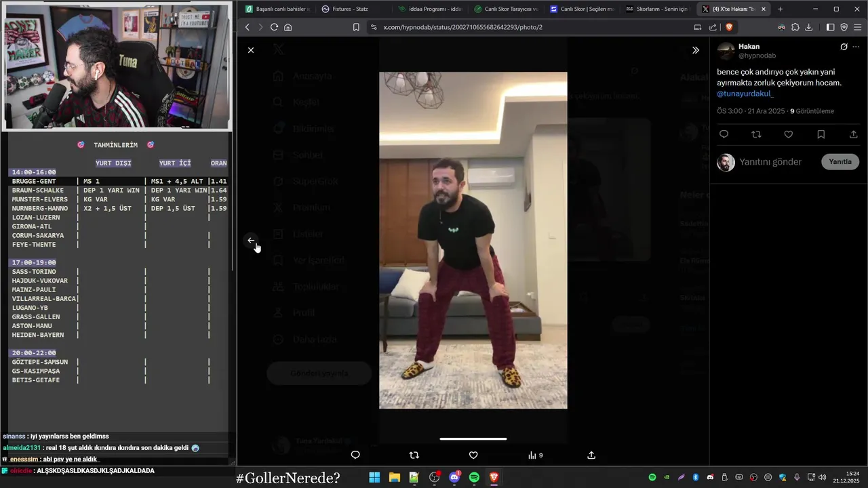Toggle the browser sidebar panel icon
This screenshot has width=868, height=488.
(831, 27)
